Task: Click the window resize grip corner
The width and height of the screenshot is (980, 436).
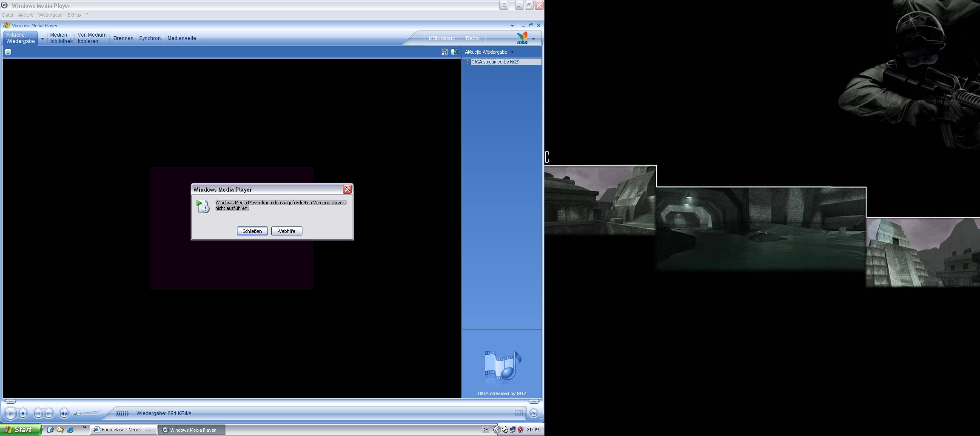Action: [x=541, y=420]
